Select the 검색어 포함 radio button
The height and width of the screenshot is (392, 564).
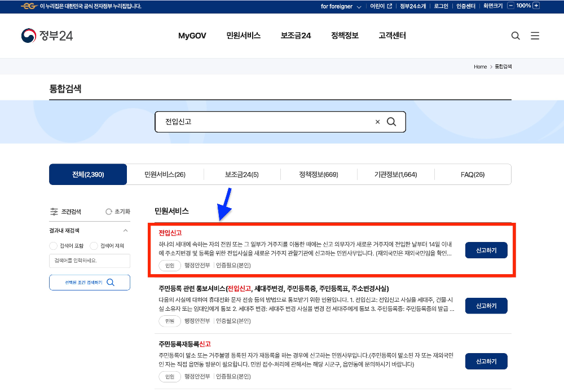pos(55,245)
